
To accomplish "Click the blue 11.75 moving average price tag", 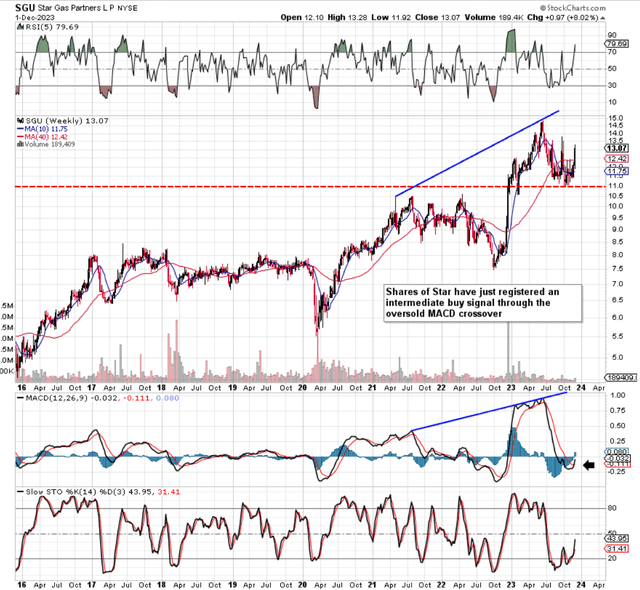I will click(617, 171).
